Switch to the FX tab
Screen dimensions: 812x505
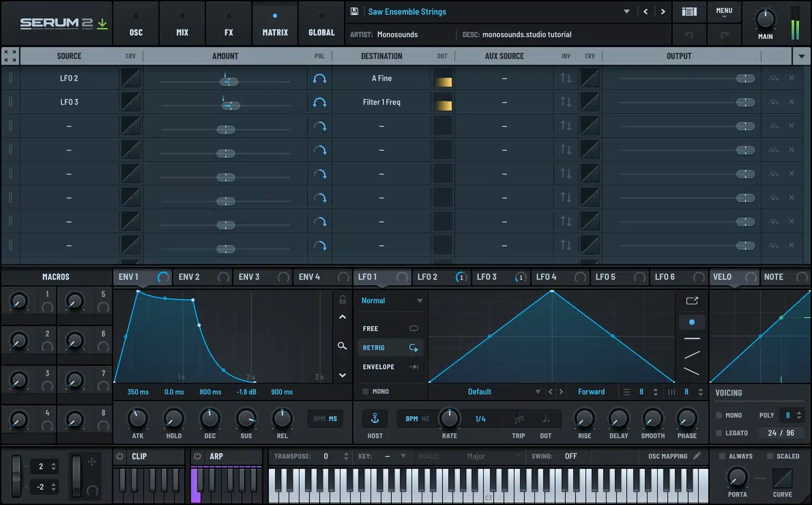coord(229,23)
